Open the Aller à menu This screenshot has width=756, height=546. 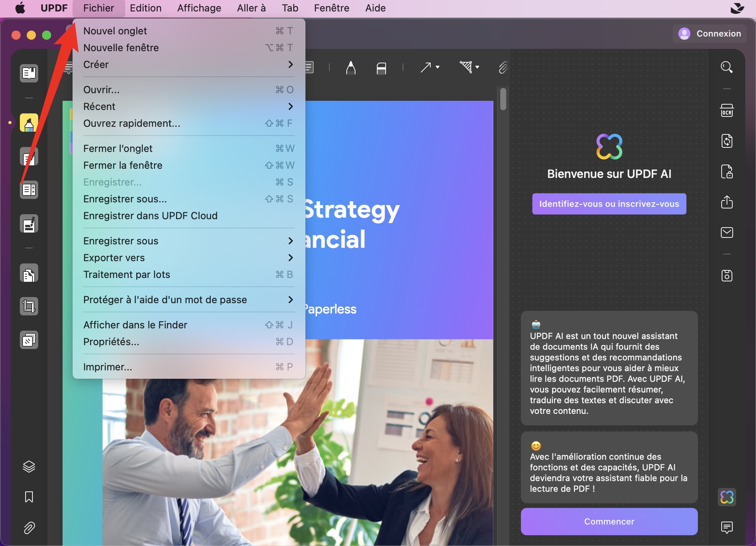click(251, 8)
